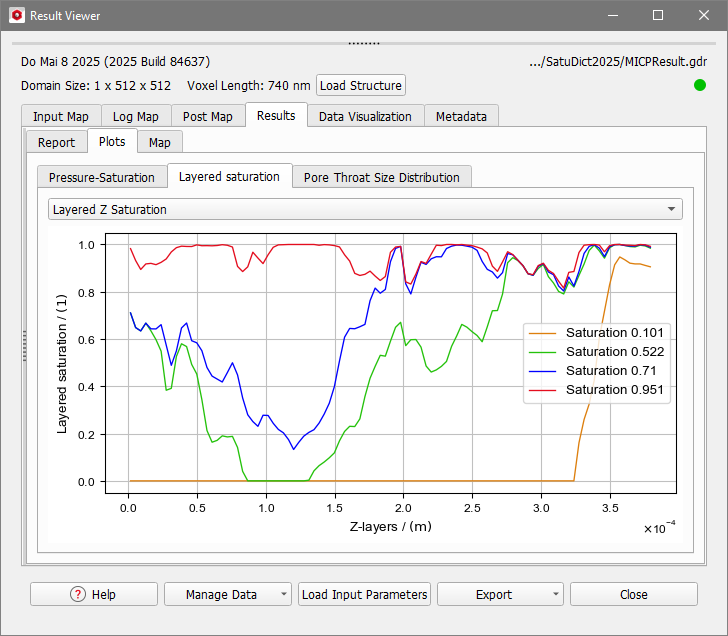Click the green status indicator dot

click(700, 85)
